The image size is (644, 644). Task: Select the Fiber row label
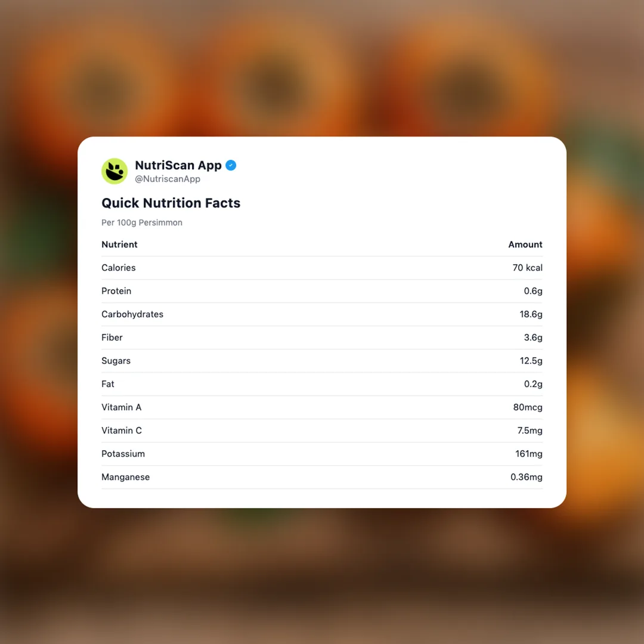112,338
